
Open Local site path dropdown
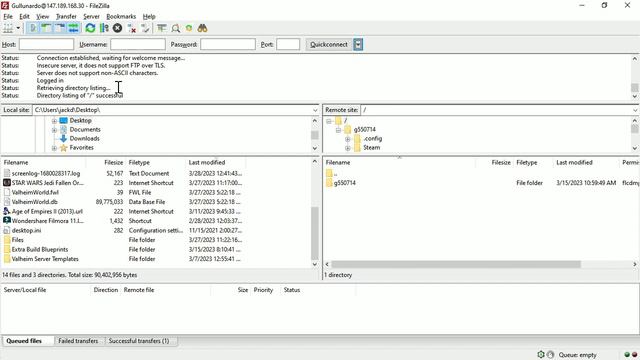[315, 110]
